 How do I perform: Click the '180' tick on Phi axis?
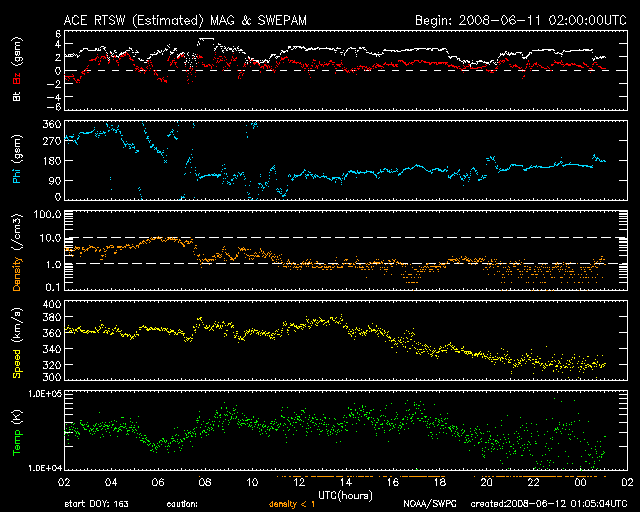point(52,161)
